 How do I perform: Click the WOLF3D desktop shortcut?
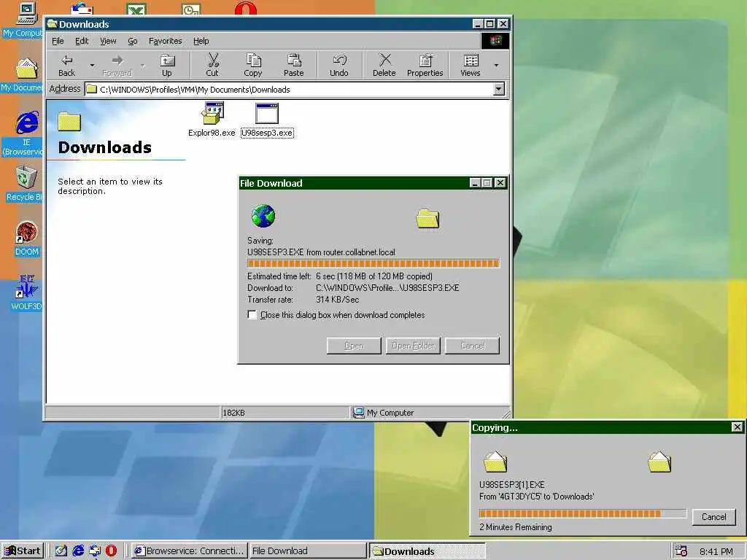[26, 292]
